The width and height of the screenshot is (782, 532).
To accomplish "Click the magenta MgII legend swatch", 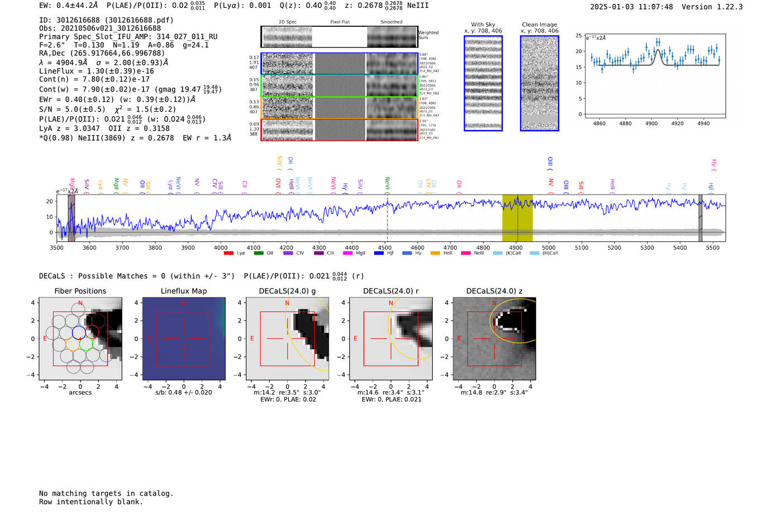I will (x=348, y=253).
